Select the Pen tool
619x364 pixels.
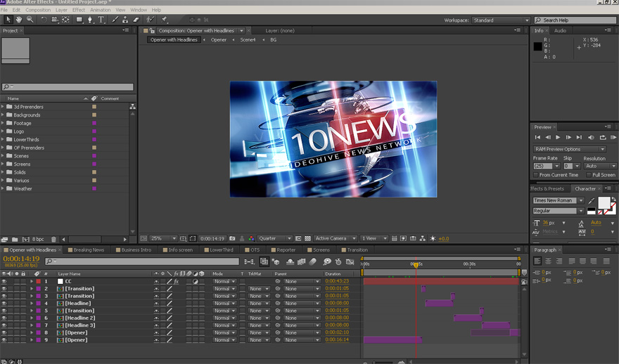click(x=90, y=19)
